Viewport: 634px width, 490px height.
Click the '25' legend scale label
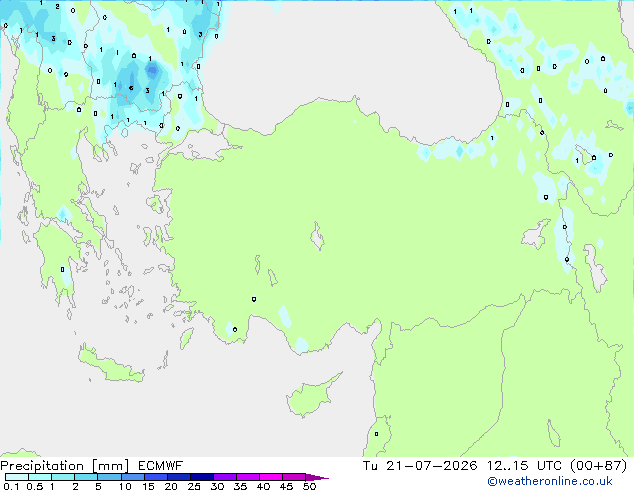[x=194, y=486]
